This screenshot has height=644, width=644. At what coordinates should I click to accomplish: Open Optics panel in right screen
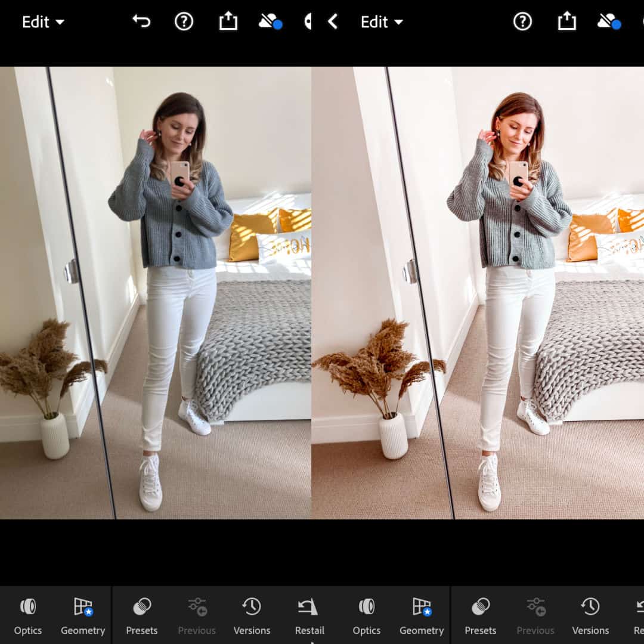coord(366,615)
